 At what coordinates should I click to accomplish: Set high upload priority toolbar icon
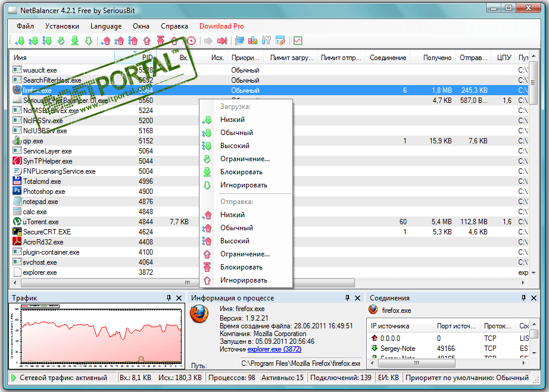click(133, 41)
